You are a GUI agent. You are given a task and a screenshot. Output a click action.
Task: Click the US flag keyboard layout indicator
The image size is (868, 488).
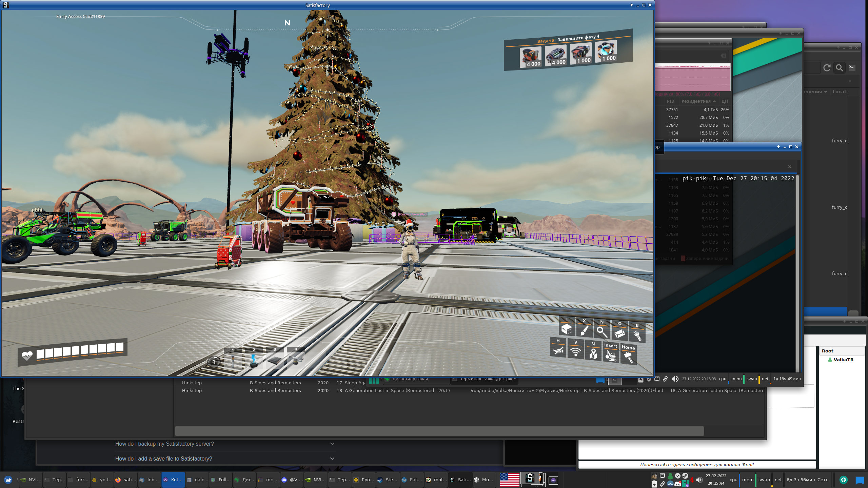click(510, 480)
